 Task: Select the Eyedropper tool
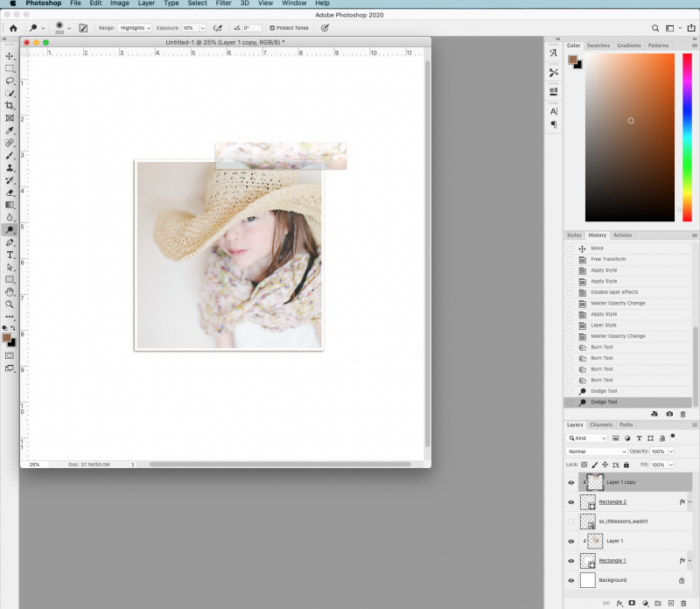click(10, 131)
